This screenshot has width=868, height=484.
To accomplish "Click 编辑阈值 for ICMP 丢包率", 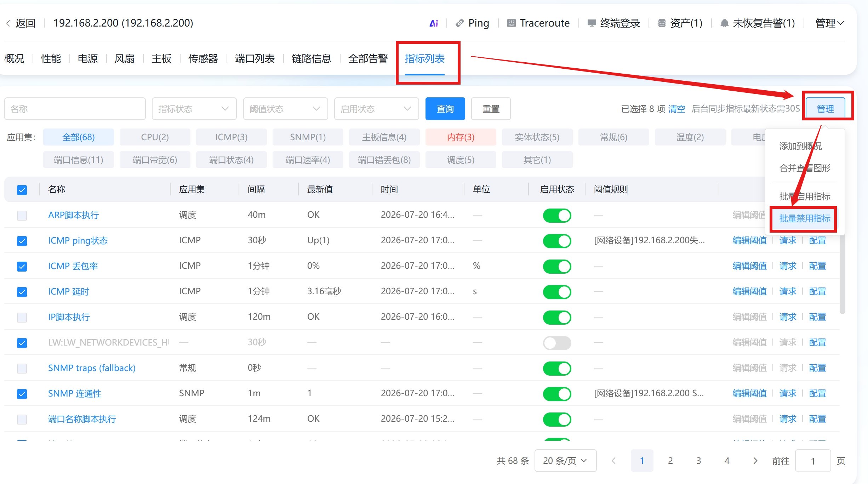I will pyautogui.click(x=749, y=266).
